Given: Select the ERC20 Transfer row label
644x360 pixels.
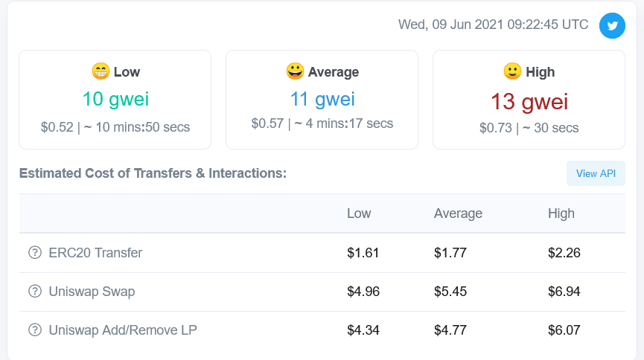Looking at the screenshot, I should [x=95, y=252].
